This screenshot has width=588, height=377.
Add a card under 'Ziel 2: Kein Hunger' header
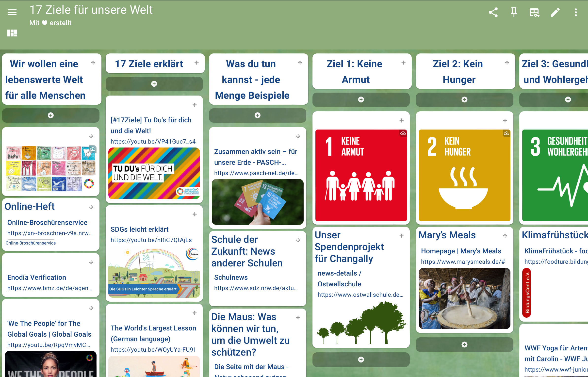click(x=464, y=99)
